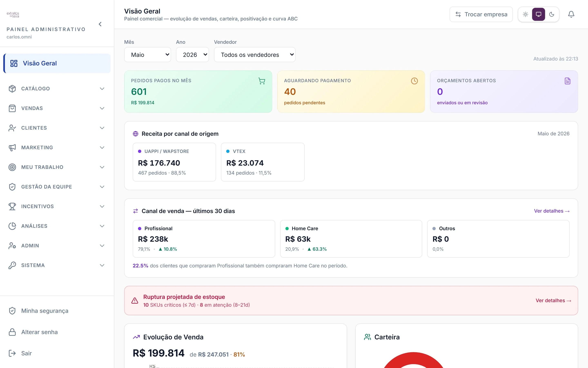Viewport: 588px width, 368px height.
Task: Switch to light theme with sun icon
Action: pyautogui.click(x=526, y=14)
